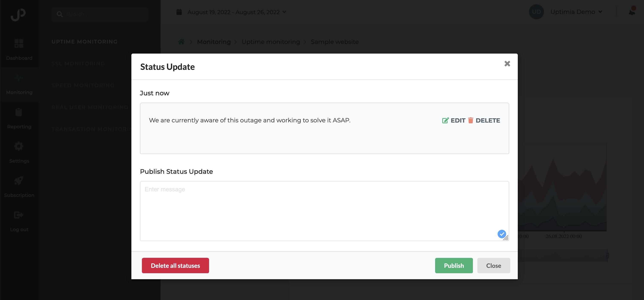Open the Reporting clipboard icon
644x300 pixels.
[x=19, y=112]
